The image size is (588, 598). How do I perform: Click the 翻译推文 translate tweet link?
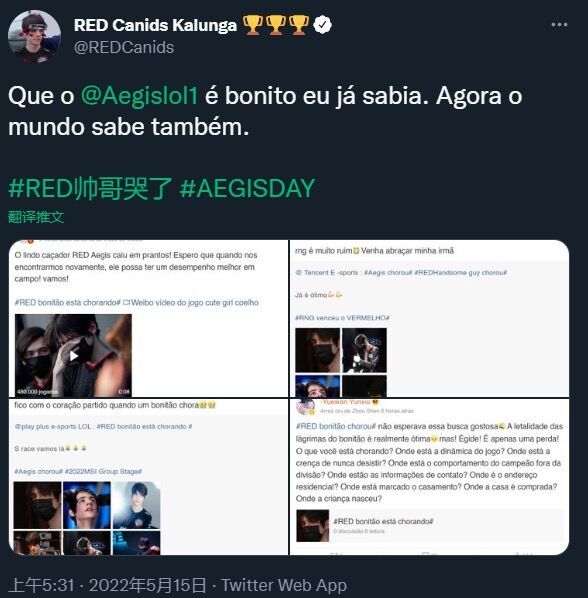36,217
